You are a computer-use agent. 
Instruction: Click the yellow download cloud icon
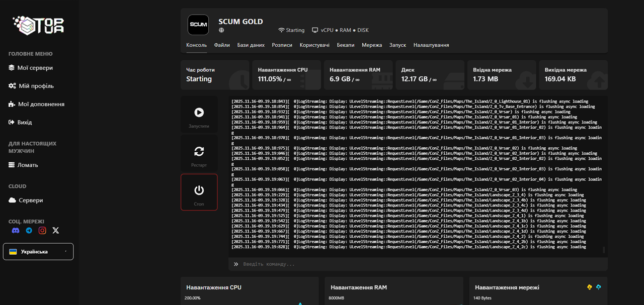[x=590, y=287]
